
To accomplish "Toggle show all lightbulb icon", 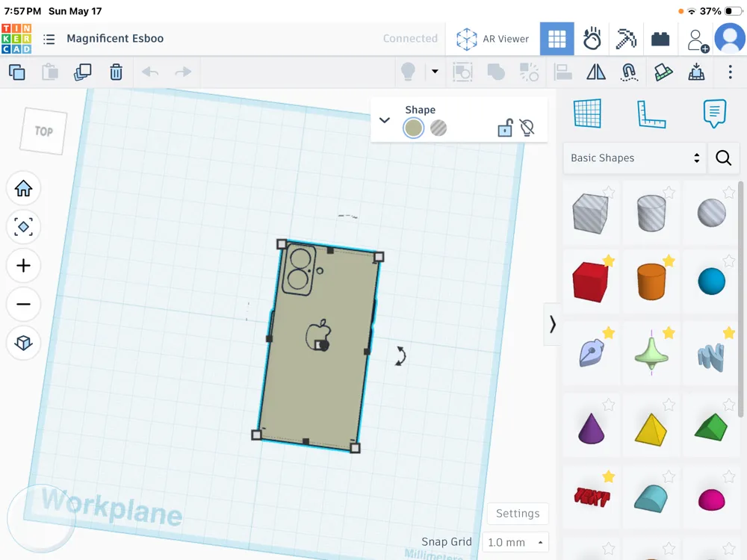I will (x=409, y=72).
